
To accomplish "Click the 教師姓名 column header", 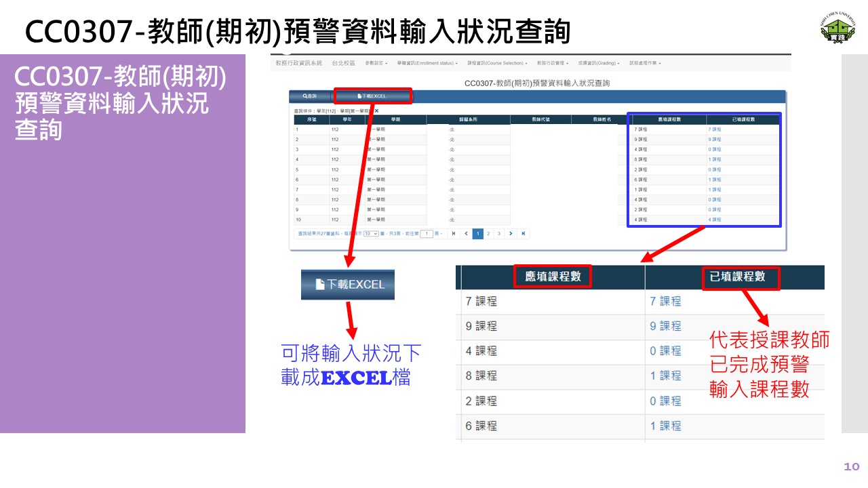I will (x=601, y=119).
